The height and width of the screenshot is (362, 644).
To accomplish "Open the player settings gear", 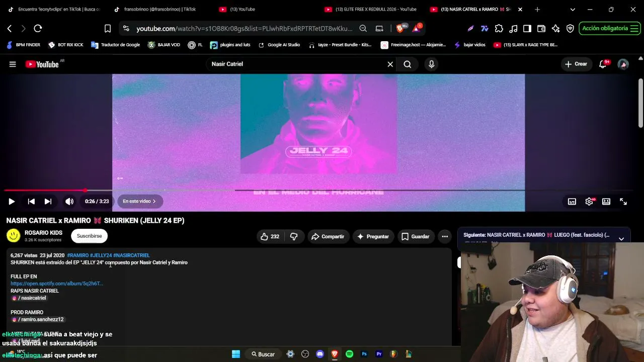I will [x=589, y=202].
